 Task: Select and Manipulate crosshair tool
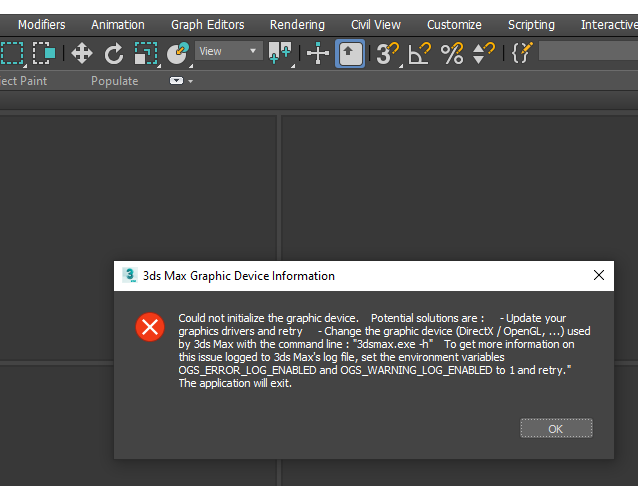pyautogui.click(x=318, y=53)
